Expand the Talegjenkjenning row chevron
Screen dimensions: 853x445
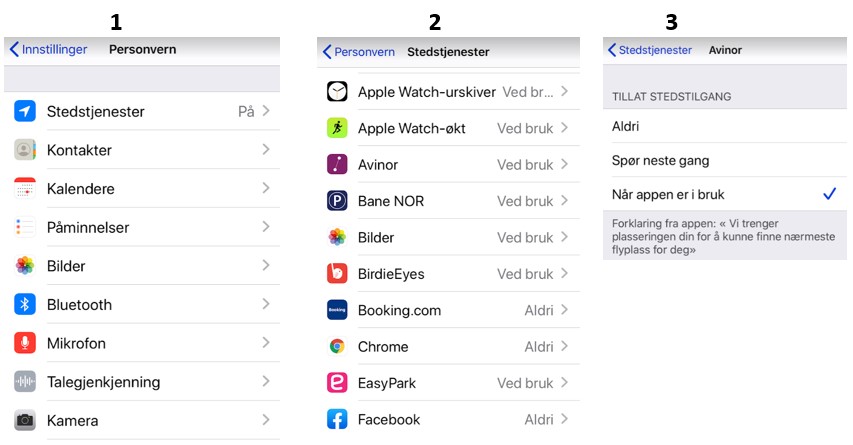pyautogui.click(x=266, y=381)
